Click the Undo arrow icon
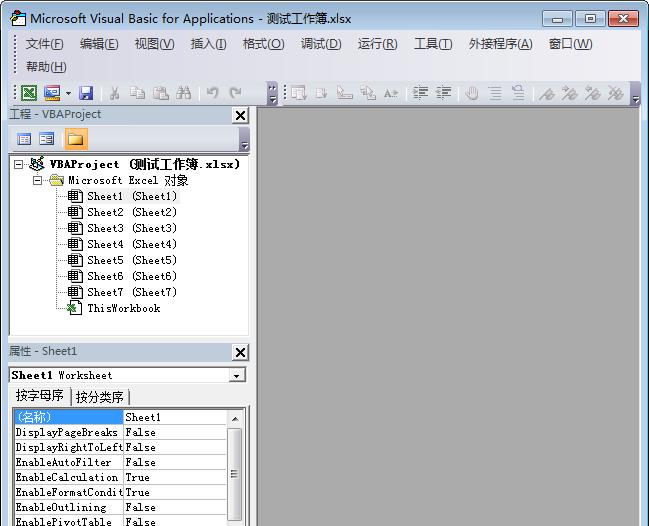The image size is (649, 526). tap(212, 93)
